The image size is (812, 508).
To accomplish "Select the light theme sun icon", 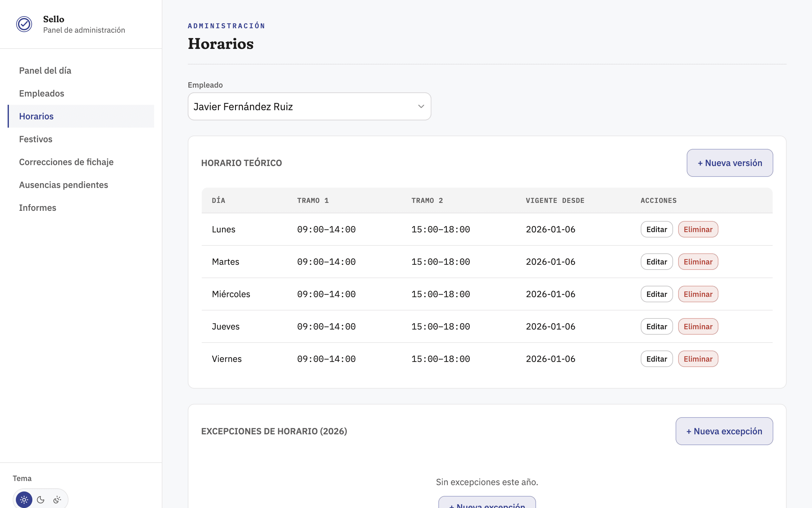I will (24, 500).
